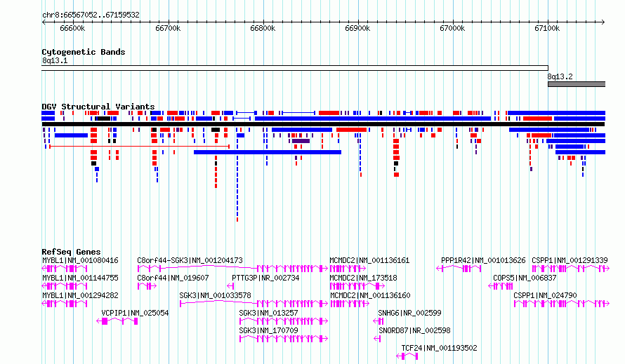This screenshot has height=364, width=625.
Task: Open the SGK3|NM_001033578 transcript label
Action: coord(216,295)
